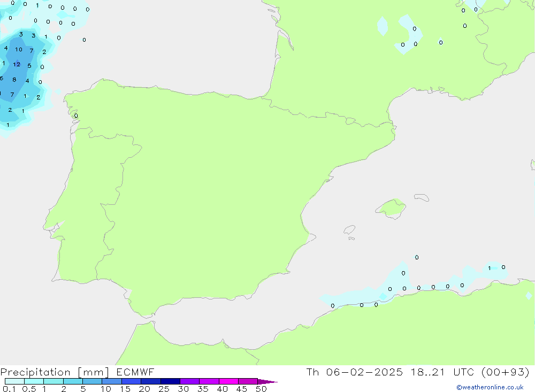Click the "Th 06-02-2025" date text
535x392 pixels.
(355, 372)
